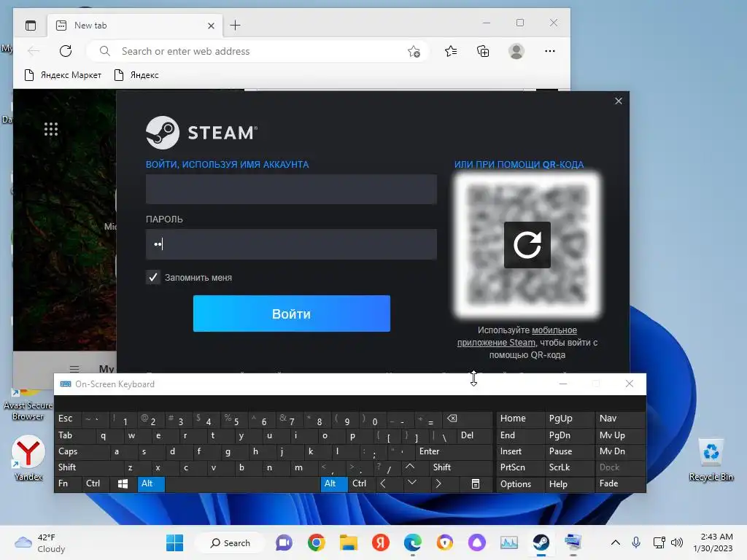Focus the account name input field
747x560 pixels.
(x=291, y=189)
